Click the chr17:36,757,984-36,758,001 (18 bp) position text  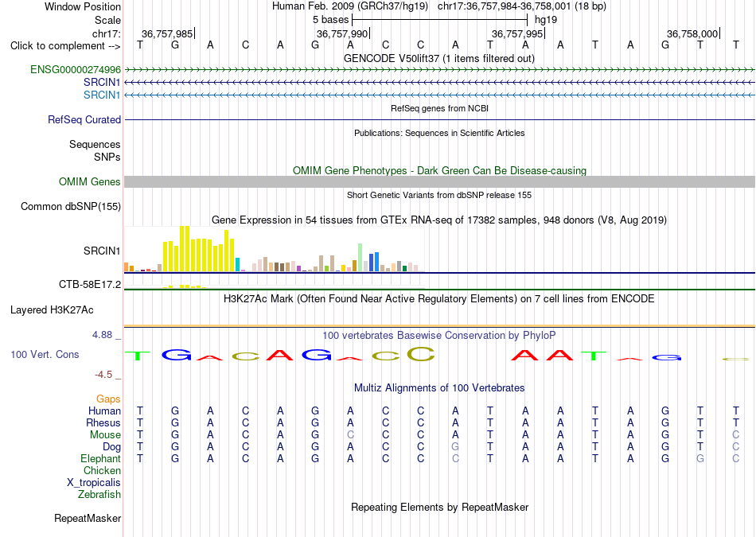(x=522, y=6)
